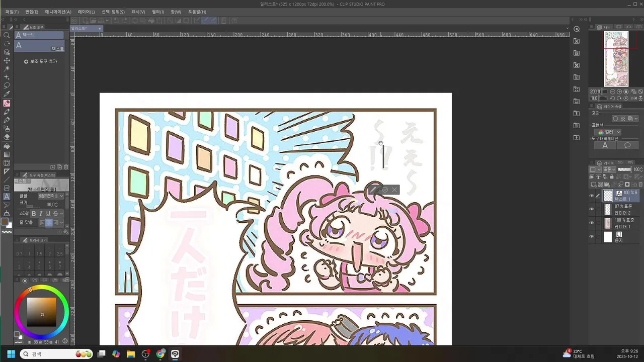The image size is (644, 362).
Task: Select the Fill bucket tool
Action: click(x=7, y=146)
